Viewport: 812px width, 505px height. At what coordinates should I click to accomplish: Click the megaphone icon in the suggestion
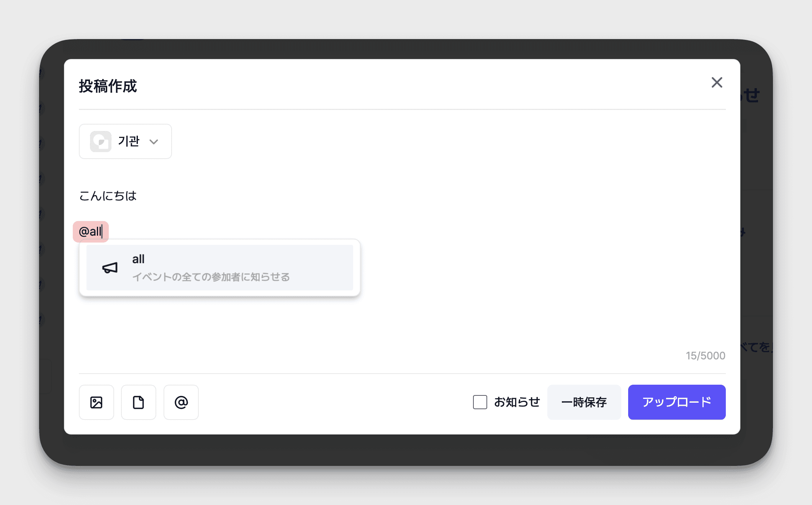(x=110, y=267)
